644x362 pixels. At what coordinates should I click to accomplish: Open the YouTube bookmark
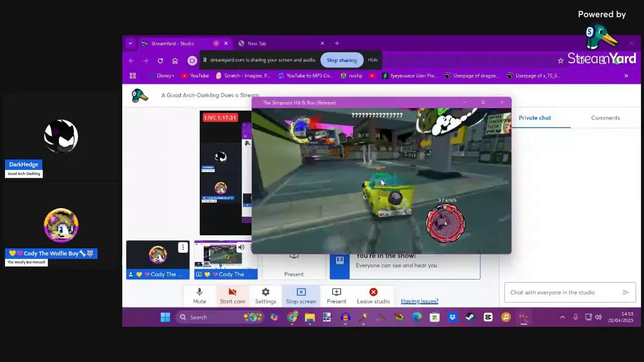point(195,76)
